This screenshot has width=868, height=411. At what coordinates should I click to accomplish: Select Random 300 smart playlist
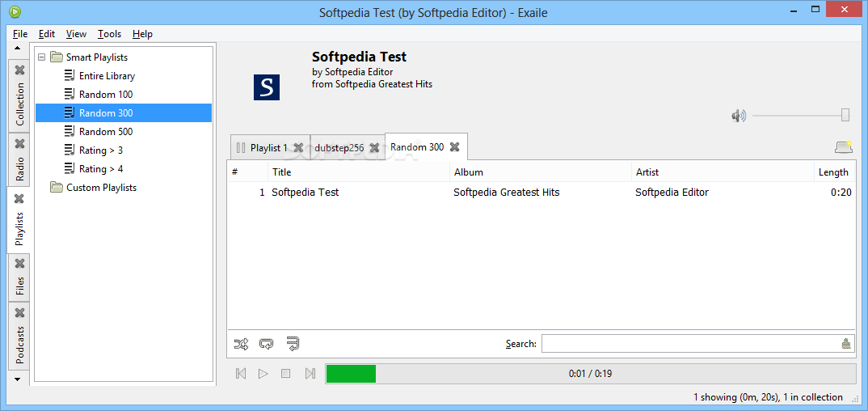pyautogui.click(x=124, y=113)
